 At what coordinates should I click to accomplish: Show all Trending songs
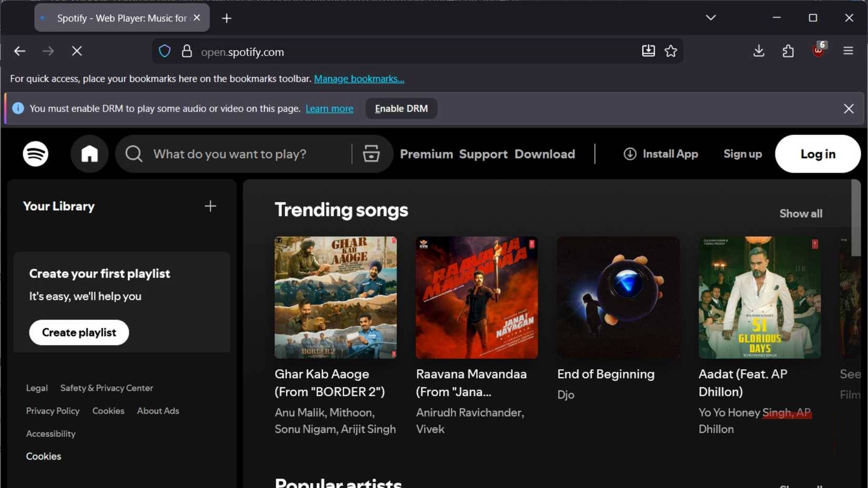(801, 213)
